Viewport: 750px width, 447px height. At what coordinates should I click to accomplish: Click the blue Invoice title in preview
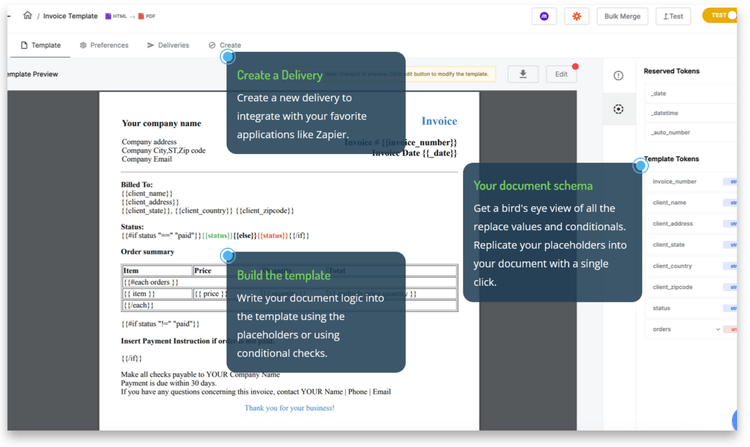439,121
